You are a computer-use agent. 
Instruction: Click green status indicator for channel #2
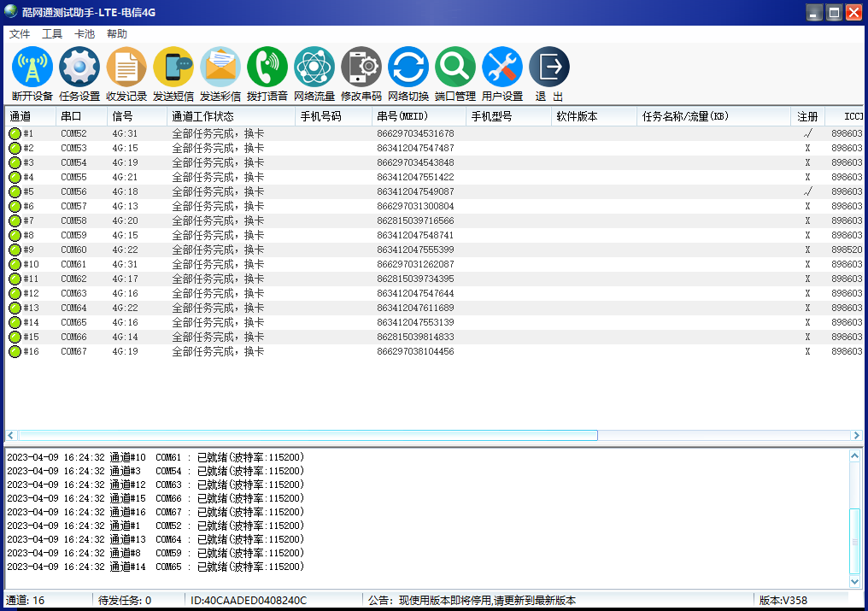pyautogui.click(x=15, y=148)
